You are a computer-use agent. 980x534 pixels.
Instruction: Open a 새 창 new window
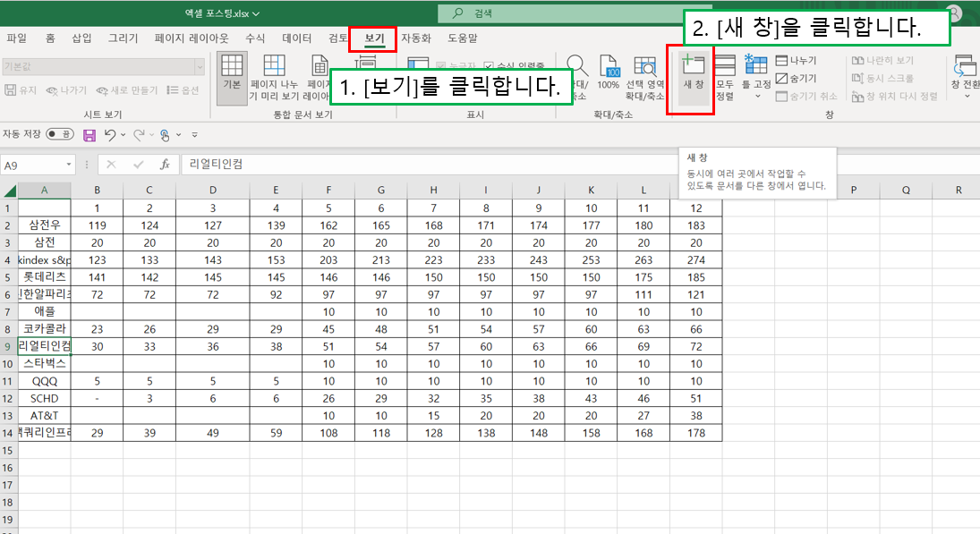coord(693,78)
